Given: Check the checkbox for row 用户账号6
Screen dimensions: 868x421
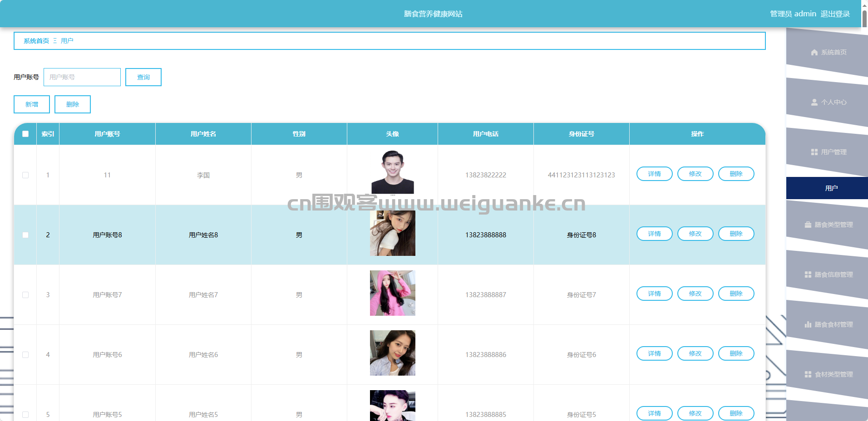Looking at the screenshot, I should tap(25, 355).
